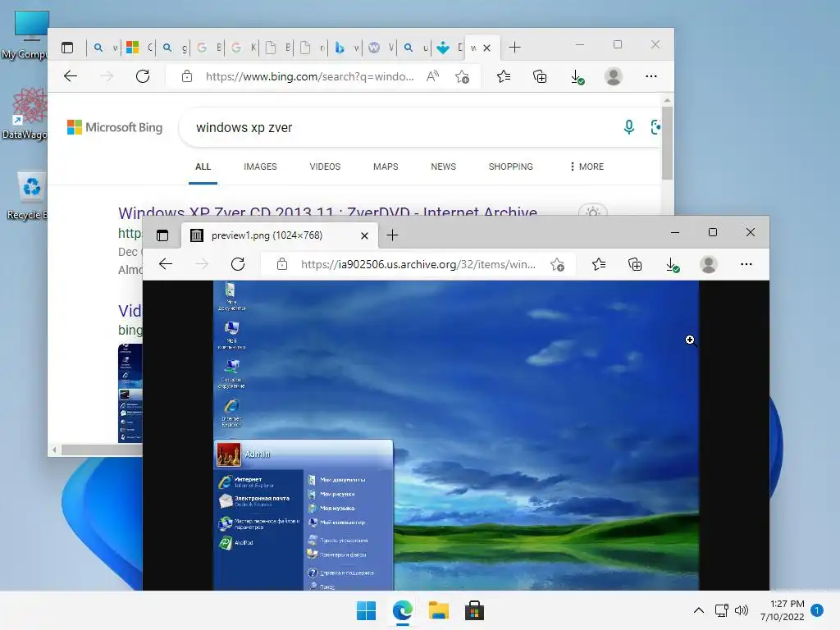Open Start menu on taskbar

(x=367, y=610)
